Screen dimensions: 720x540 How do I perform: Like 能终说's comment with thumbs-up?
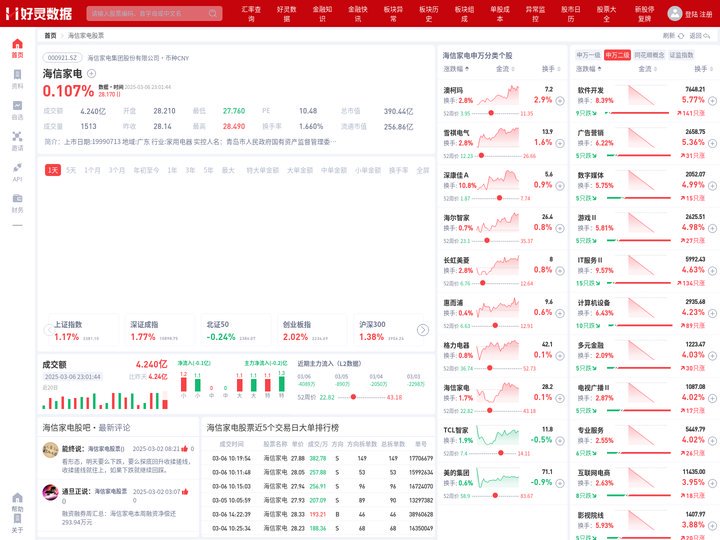pyautogui.click(x=185, y=449)
